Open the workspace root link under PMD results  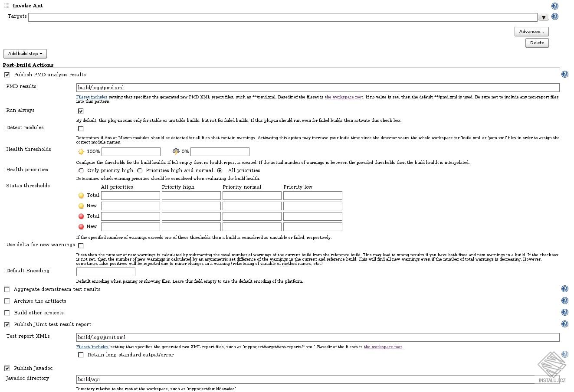coord(344,97)
